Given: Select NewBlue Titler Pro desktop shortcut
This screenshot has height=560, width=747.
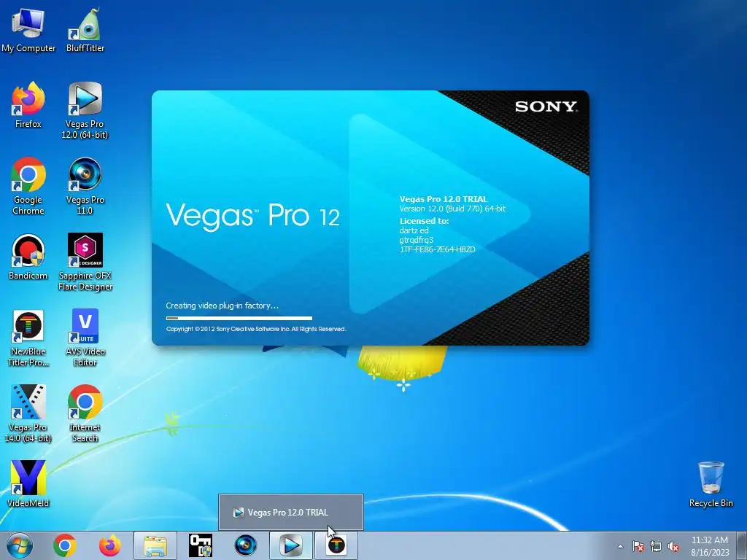Looking at the screenshot, I should [x=28, y=338].
